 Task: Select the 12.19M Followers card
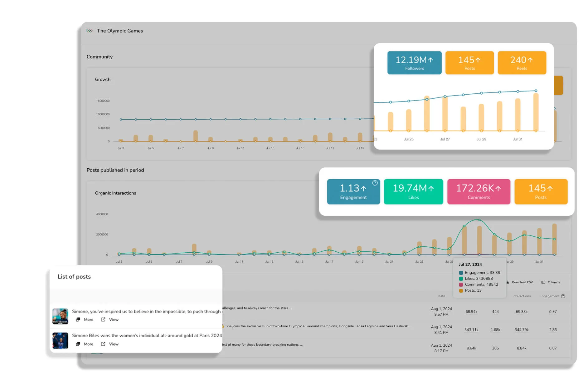click(x=414, y=63)
